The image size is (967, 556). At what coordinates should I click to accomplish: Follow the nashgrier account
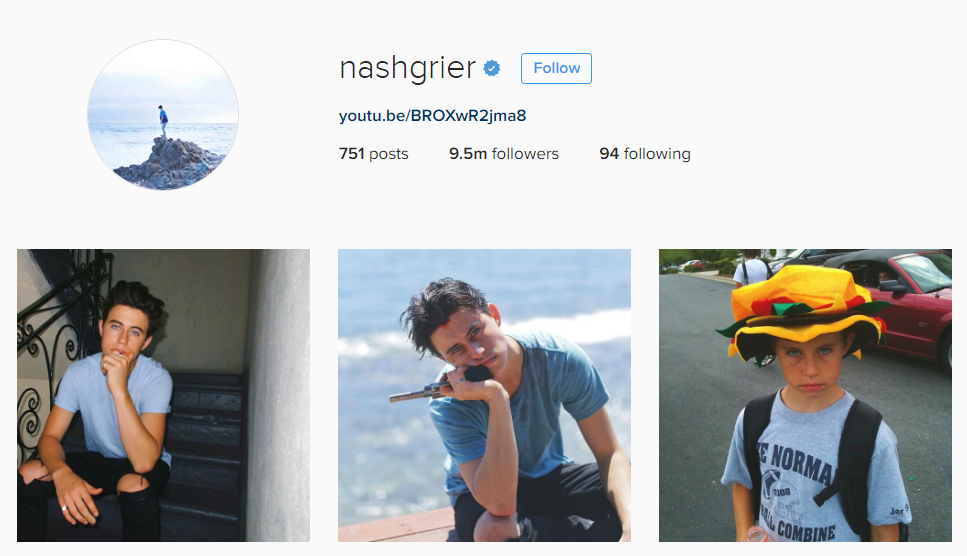click(x=556, y=68)
